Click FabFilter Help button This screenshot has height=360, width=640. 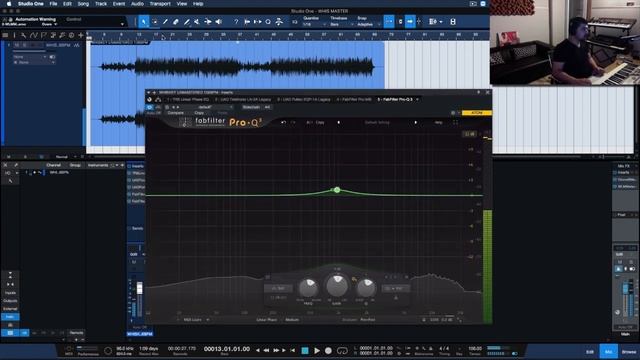(x=438, y=122)
